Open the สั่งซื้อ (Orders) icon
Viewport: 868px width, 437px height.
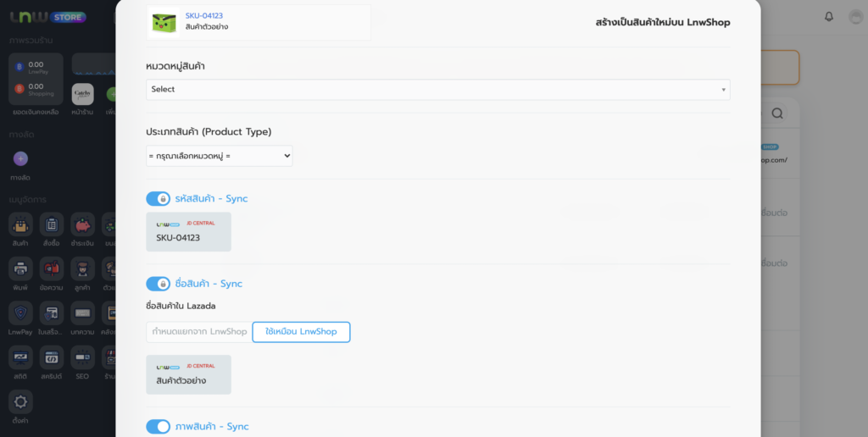pos(52,224)
